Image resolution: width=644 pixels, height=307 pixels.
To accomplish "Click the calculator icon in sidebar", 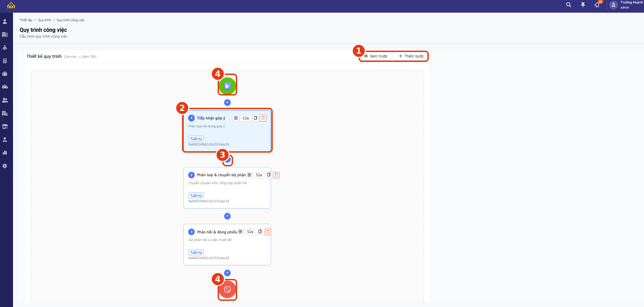I will click(x=5, y=61).
